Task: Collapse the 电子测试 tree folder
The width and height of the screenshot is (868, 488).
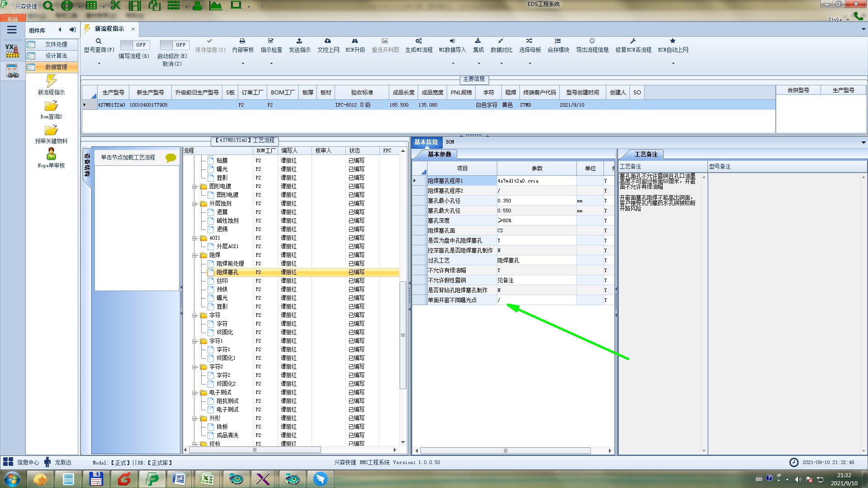Action: point(194,393)
